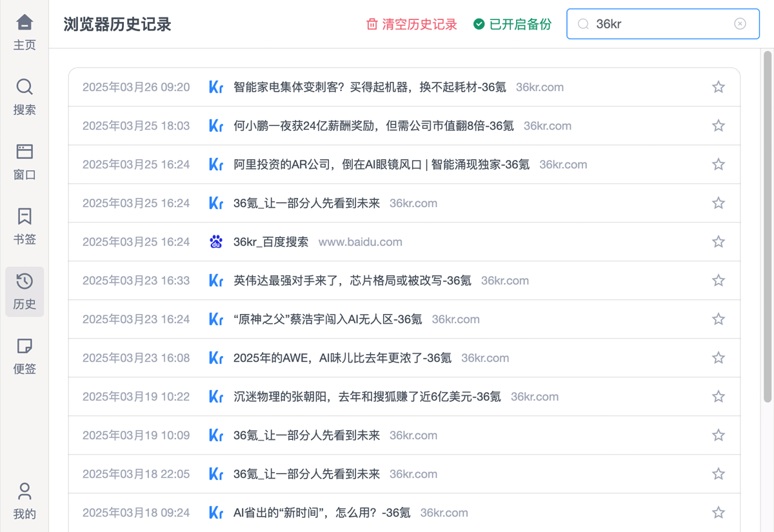Star the 03月18 22:05 36氪 homepage entry

pyautogui.click(x=719, y=474)
